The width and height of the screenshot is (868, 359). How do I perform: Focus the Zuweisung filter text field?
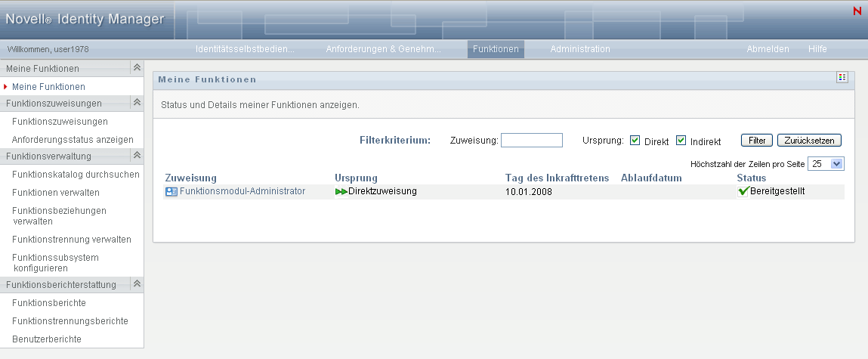point(531,141)
